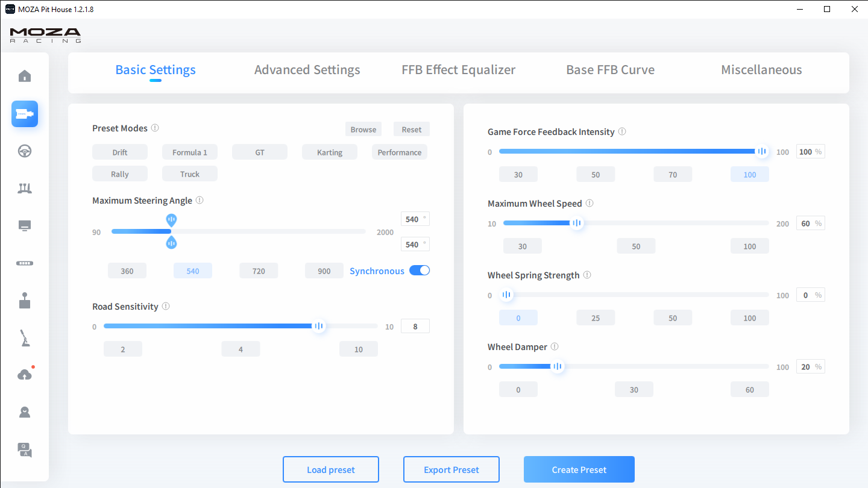Click the upper Maximum Steering Angle slider handle

(x=171, y=220)
